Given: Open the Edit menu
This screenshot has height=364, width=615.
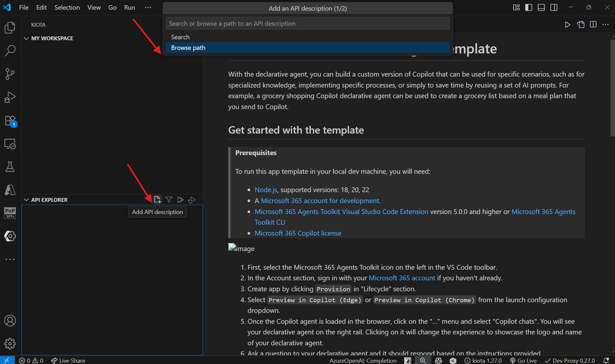Looking at the screenshot, I should tap(42, 7).
